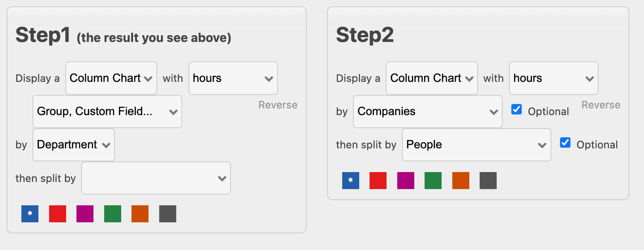Expand the Department dropdown in Step1
644x250 pixels.
(x=73, y=144)
